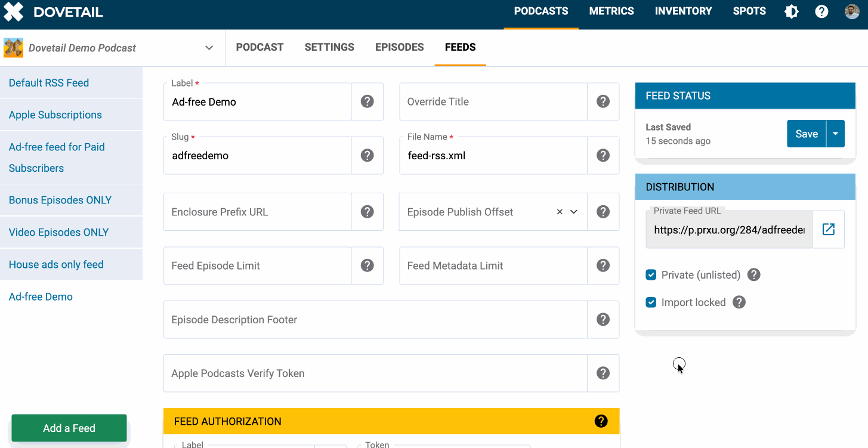The width and height of the screenshot is (868, 448).
Task: Open the Save button dropdown arrow
Action: pos(835,133)
